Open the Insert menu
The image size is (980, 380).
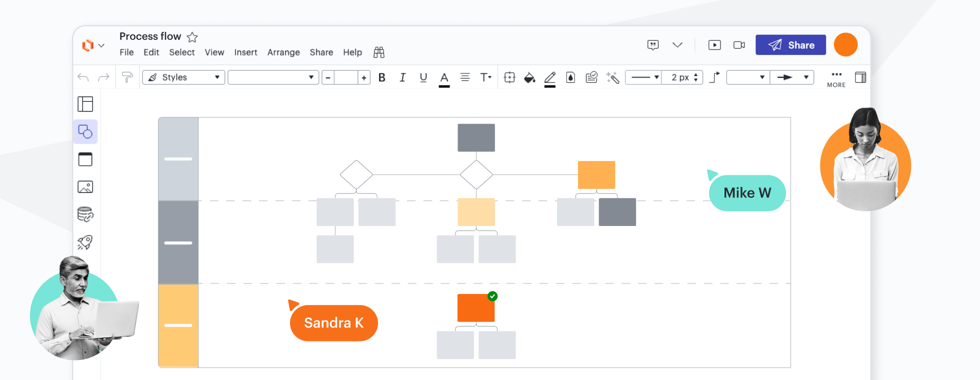click(x=245, y=52)
